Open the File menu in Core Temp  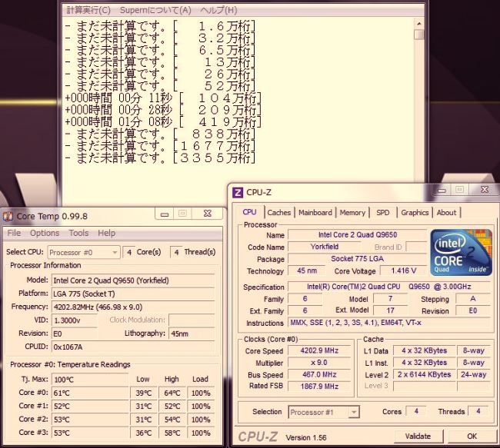pyautogui.click(x=15, y=234)
